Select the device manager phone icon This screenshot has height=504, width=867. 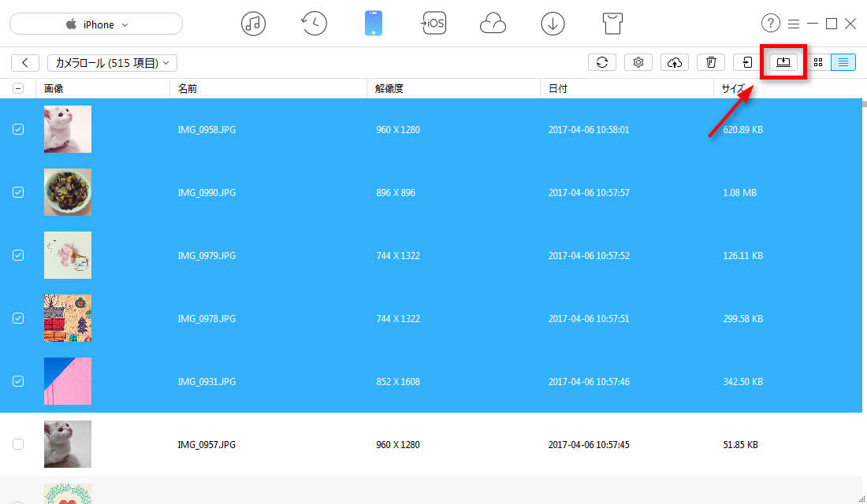(374, 24)
